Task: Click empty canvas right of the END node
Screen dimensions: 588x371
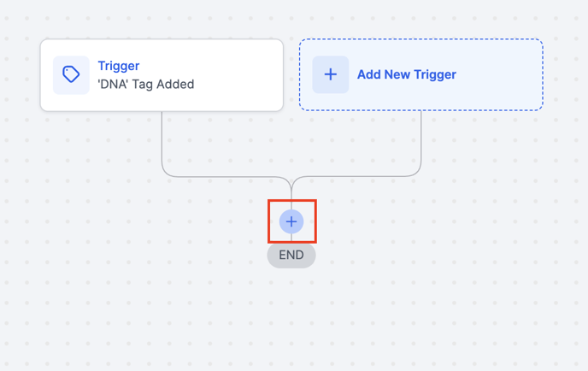Action: pyautogui.click(x=410, y=255)
